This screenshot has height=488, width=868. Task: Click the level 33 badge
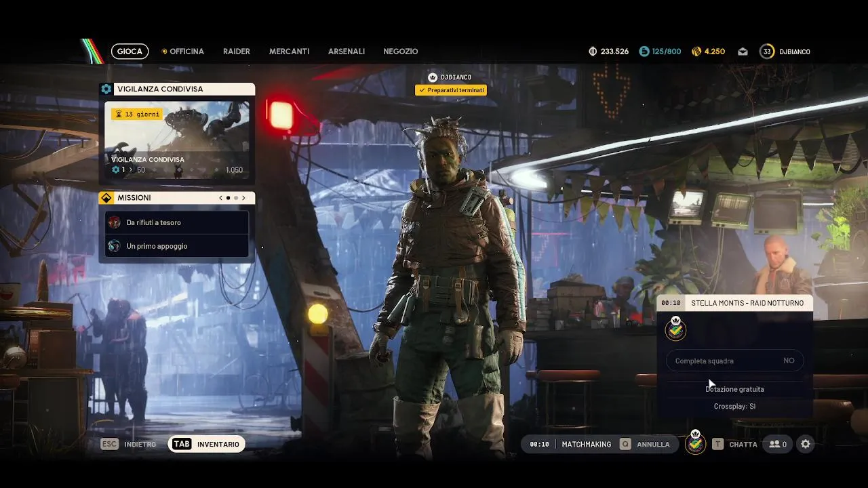[x=767, y=52]
